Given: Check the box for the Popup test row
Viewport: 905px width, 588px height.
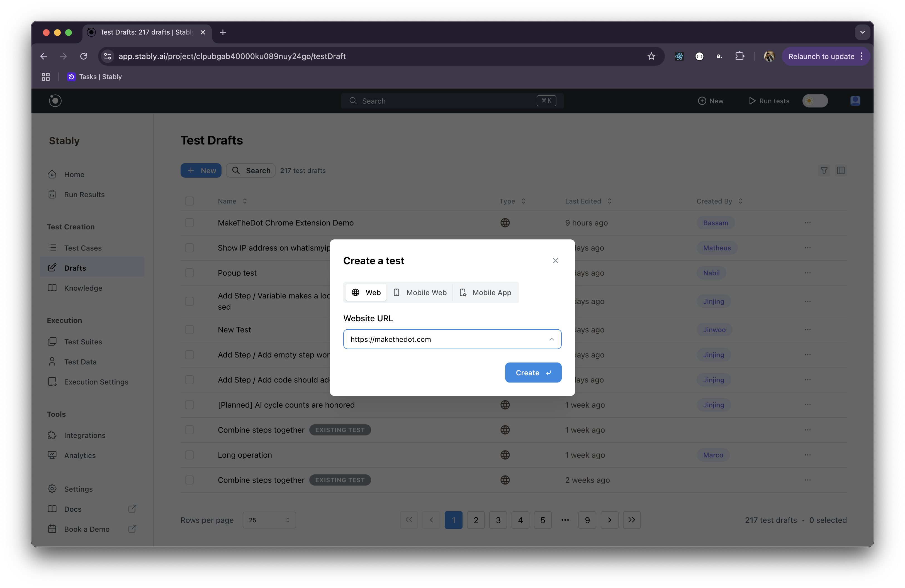Looking at the screenshot, I should [189, 273].
